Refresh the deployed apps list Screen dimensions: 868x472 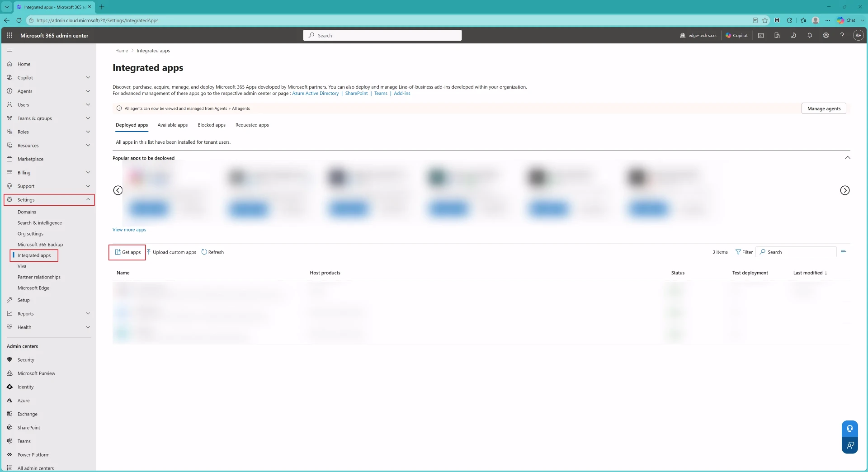[212, 252]
